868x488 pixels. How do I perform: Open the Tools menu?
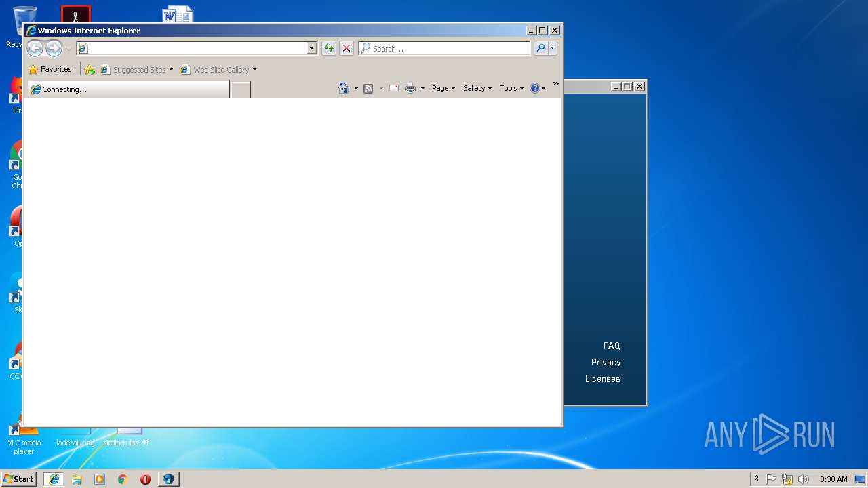click(512, 88)
